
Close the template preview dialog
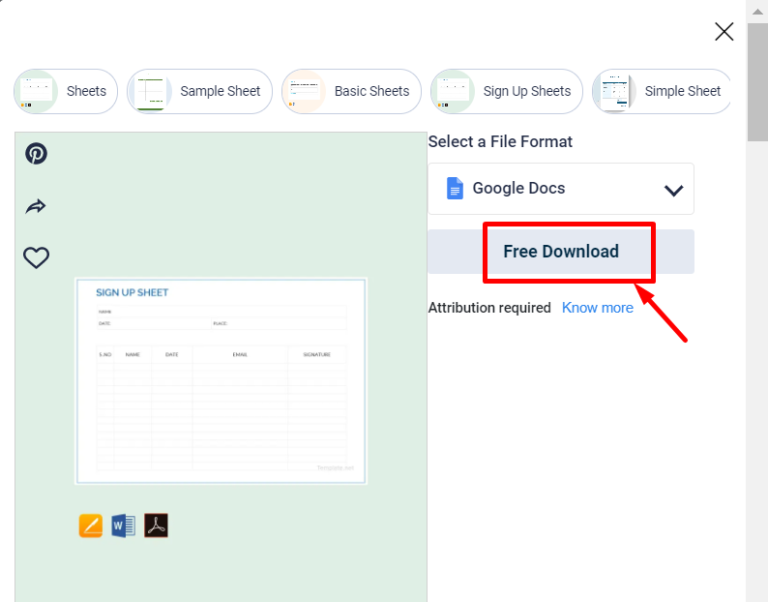pyautogui.click(x=724, y=32)
